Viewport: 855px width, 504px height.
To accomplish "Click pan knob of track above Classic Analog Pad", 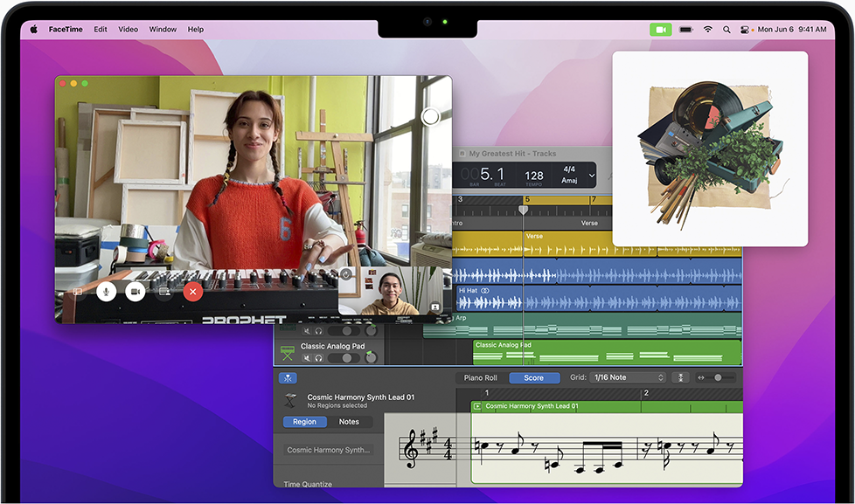I will point(371,330).
